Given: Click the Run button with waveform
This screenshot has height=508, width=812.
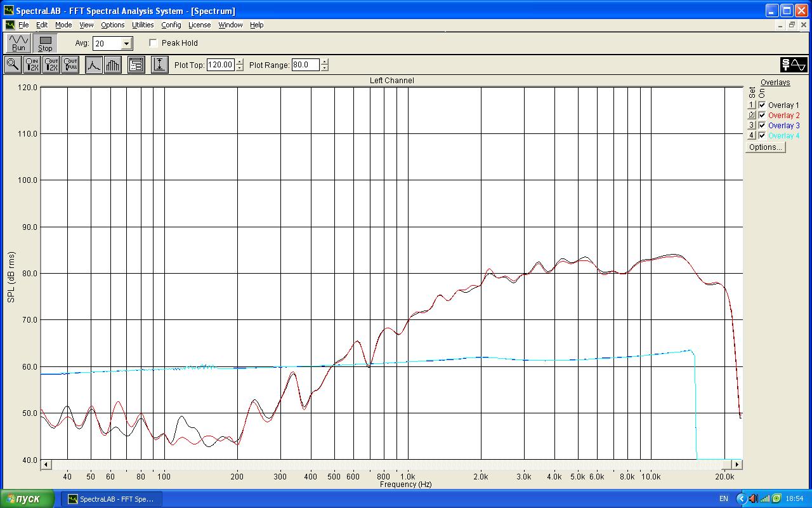Looking at the screenshot, I should [18, 43].
